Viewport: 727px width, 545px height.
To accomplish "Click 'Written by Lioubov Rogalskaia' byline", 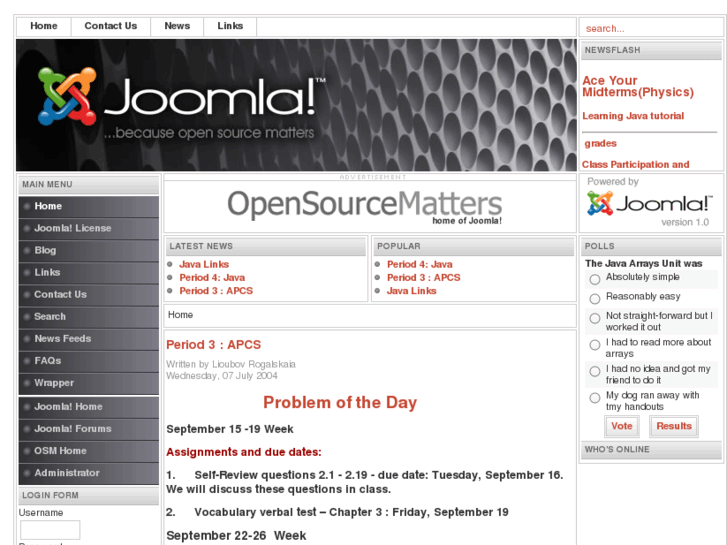I will pyautogui.click(x=231, y=364).
